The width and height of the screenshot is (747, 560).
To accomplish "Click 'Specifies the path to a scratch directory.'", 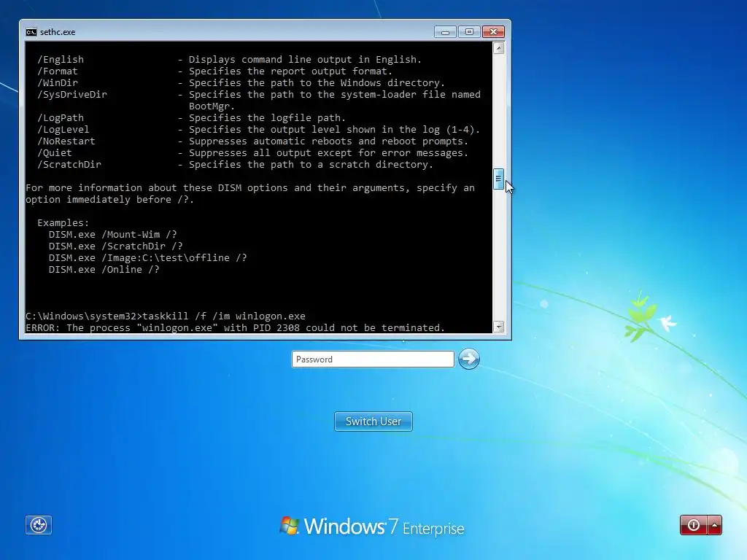I will click(311, 165).
